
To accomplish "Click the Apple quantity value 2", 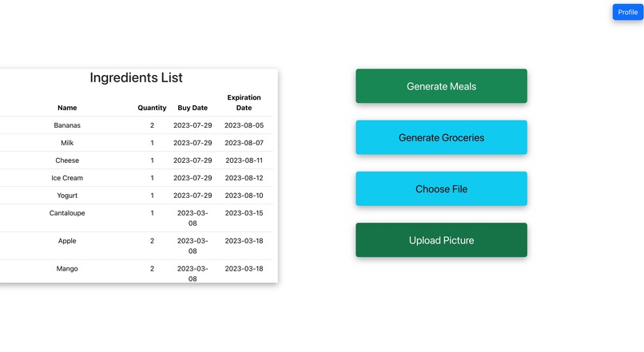I will pos(152,241).
